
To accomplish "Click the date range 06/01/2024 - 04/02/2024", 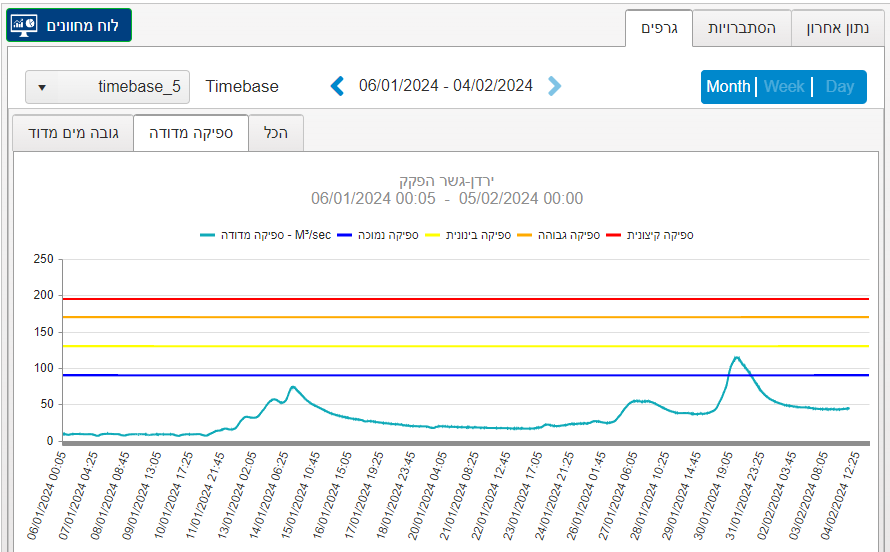I will pyautogui.click(x=446, y=86).
